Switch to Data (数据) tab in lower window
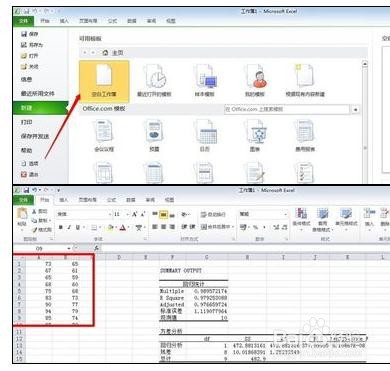This screenshot has height=371, width=390. point(131,200)
